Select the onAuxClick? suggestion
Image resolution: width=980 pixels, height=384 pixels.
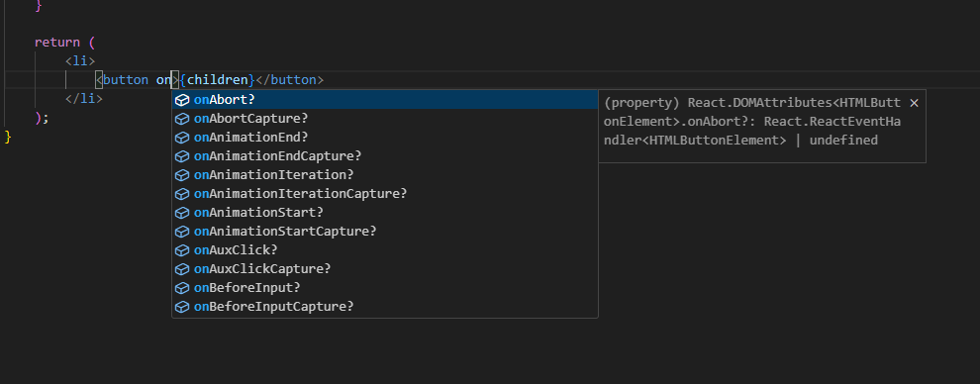point(385,249)
